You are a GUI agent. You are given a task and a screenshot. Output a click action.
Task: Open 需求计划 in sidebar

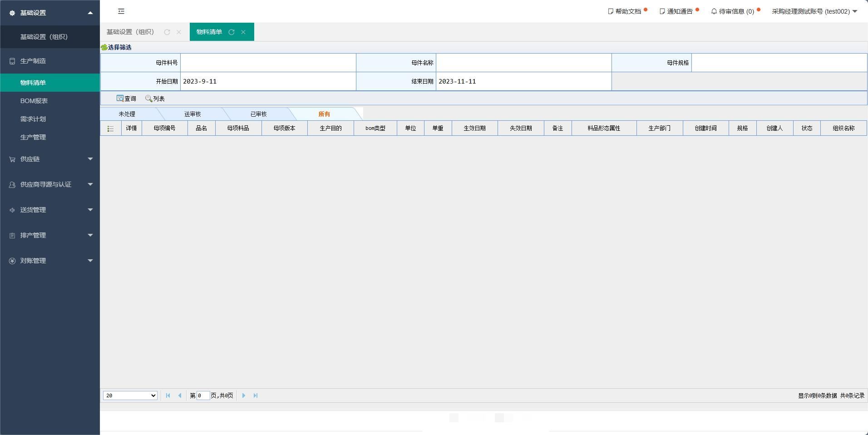(x=50, y=119)
